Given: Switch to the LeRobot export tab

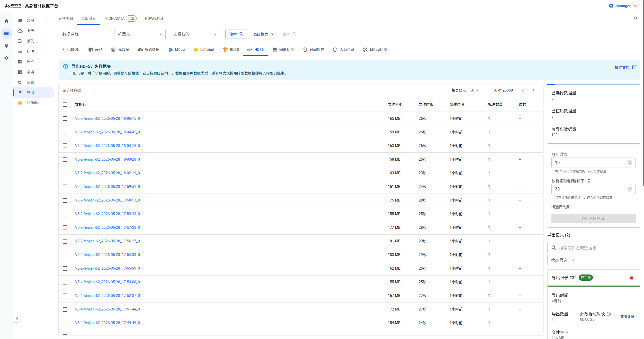Looking at the screenshot, I should coord(204,50).
